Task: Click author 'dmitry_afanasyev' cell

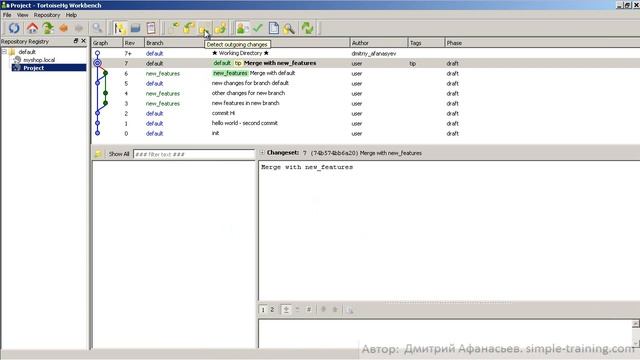Action: (x=373, y=53)
